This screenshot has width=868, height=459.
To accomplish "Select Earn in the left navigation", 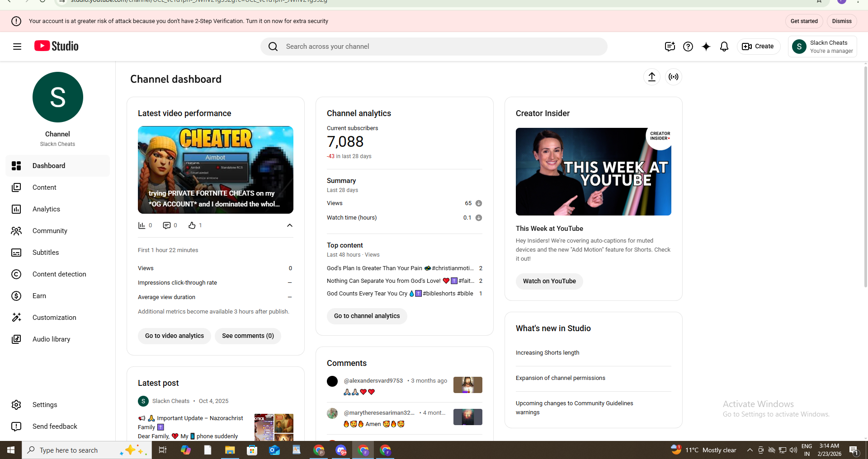I will click(x=39, y=296).
